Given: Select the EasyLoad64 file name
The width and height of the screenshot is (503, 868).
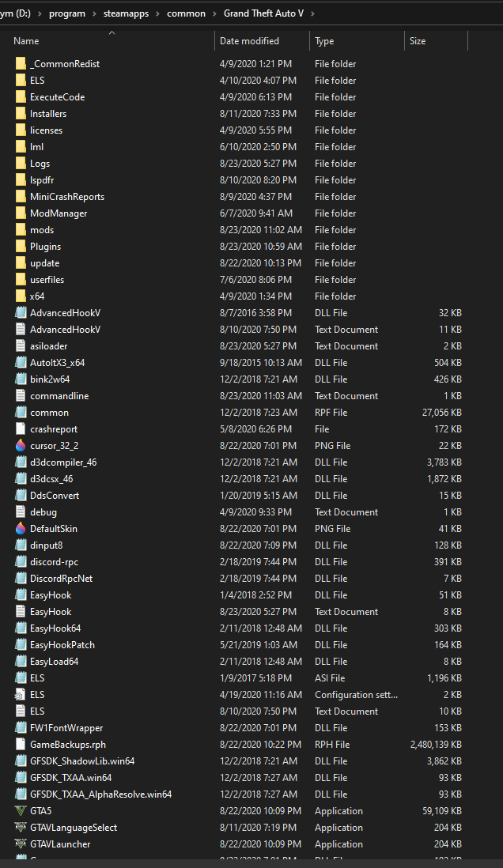Looking at the screenshot, I should tap(55, 662).
